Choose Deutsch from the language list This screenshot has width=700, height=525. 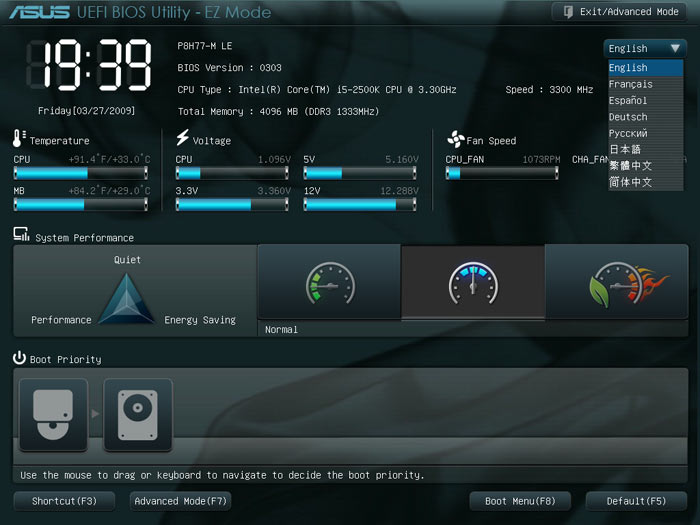click(646, 117)
